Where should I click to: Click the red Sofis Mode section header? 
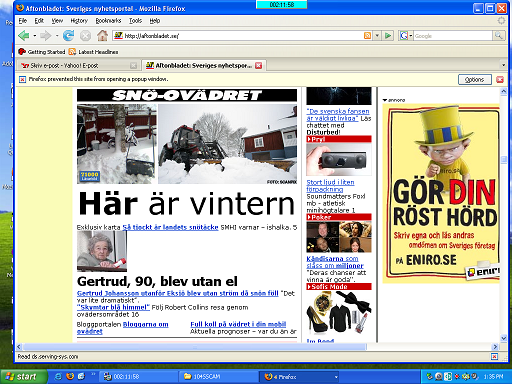point(339,287)
